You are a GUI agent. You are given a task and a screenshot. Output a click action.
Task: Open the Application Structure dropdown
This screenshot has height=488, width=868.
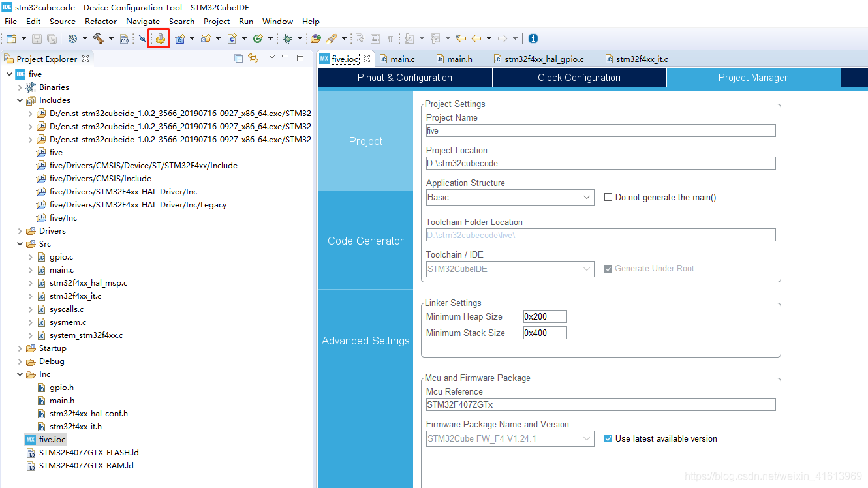(x=510, y=197)
